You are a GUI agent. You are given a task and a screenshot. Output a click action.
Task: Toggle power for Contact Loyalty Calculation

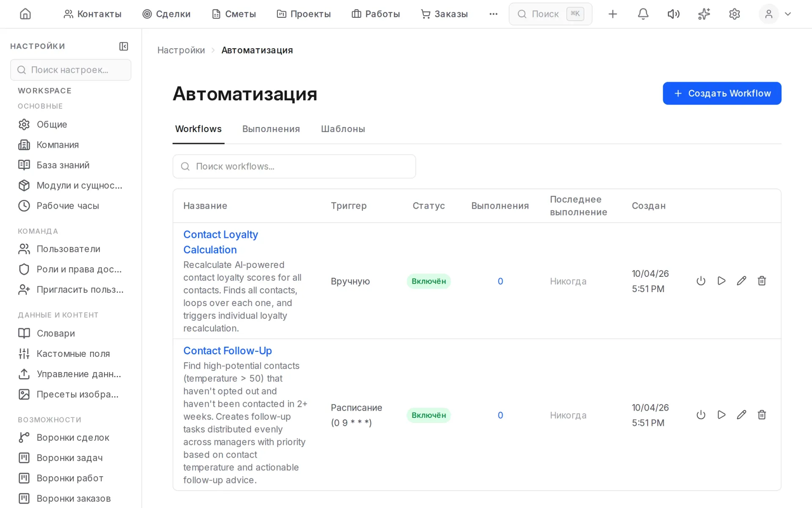click(x=701, y=281)
